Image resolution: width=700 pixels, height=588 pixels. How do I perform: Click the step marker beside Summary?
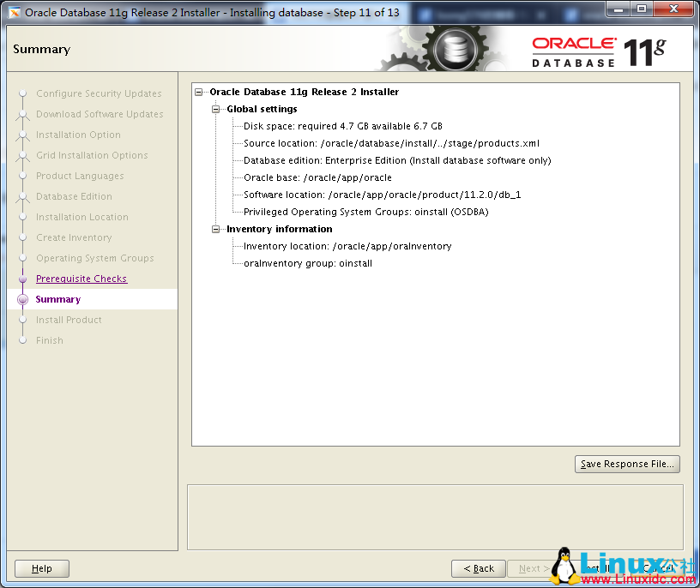point(23,299)
